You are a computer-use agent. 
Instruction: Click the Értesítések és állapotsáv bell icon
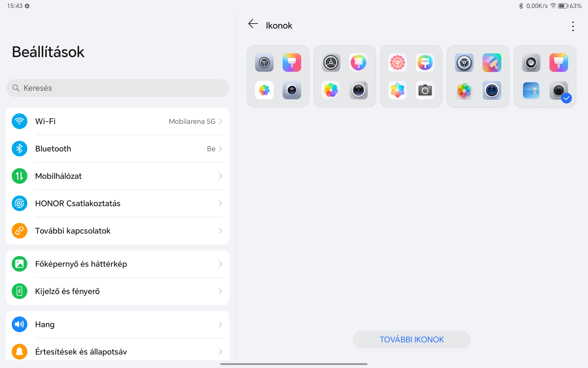tap(20, 351)
